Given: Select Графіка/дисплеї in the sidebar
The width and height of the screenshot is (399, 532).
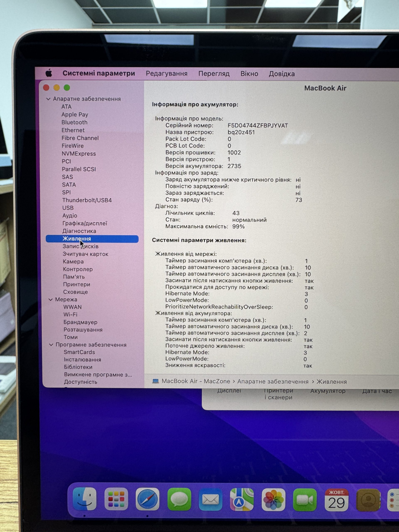Looking at the screenshot, I should [85, 223].
